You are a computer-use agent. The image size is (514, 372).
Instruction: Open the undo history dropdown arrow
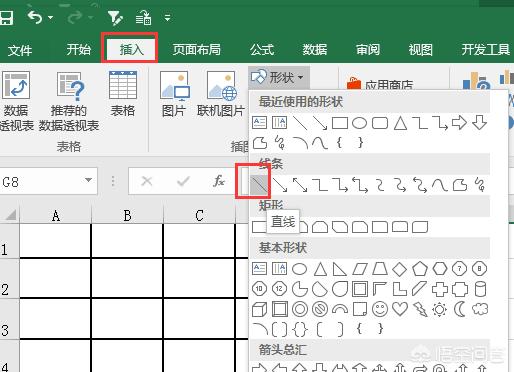coord(50,17)
